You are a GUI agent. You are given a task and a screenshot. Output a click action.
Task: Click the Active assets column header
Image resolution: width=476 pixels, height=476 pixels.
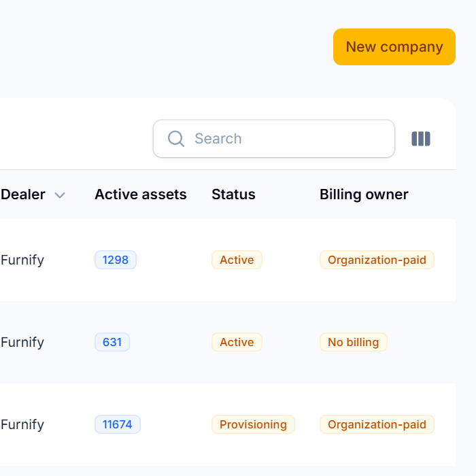click(x=141, y=194)
